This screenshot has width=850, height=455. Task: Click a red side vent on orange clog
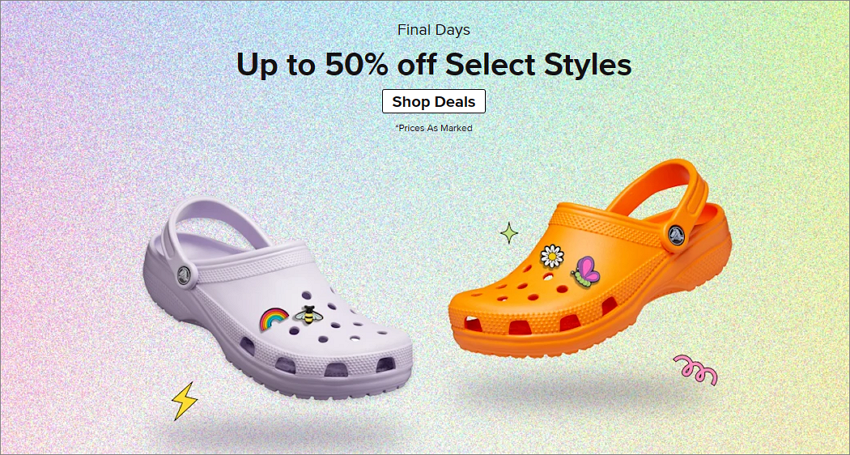coord(519,327)
